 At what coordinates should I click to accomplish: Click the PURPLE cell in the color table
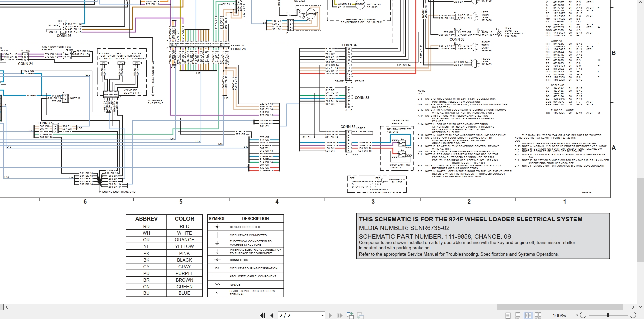(184, 273)
